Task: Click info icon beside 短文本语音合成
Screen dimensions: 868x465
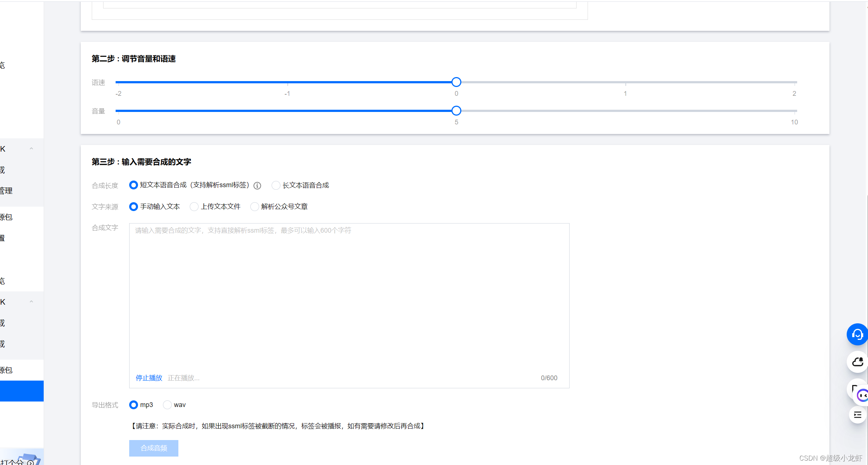Action: click(x=257, y=186)
